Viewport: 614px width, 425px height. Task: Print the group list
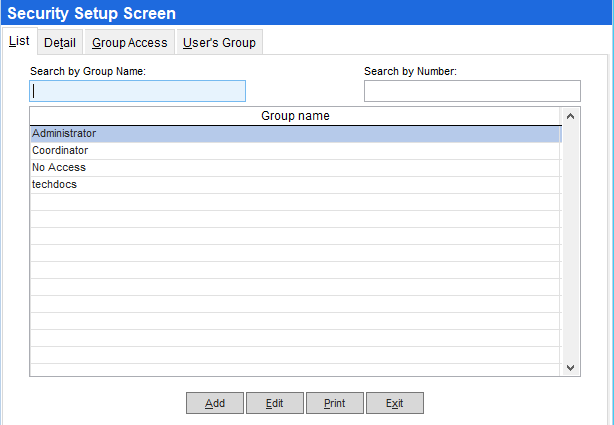pyautogui.click(x=335, y=403)
